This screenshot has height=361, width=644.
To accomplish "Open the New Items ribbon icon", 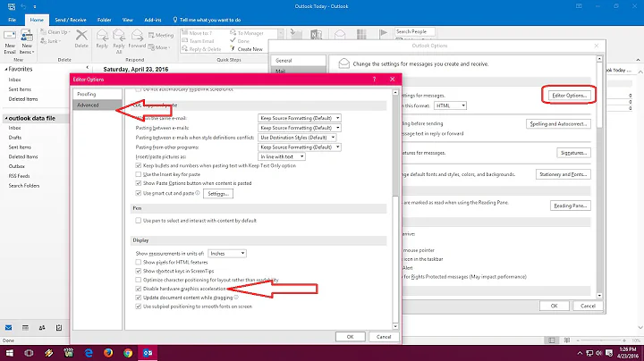I will tap(27, 41).
